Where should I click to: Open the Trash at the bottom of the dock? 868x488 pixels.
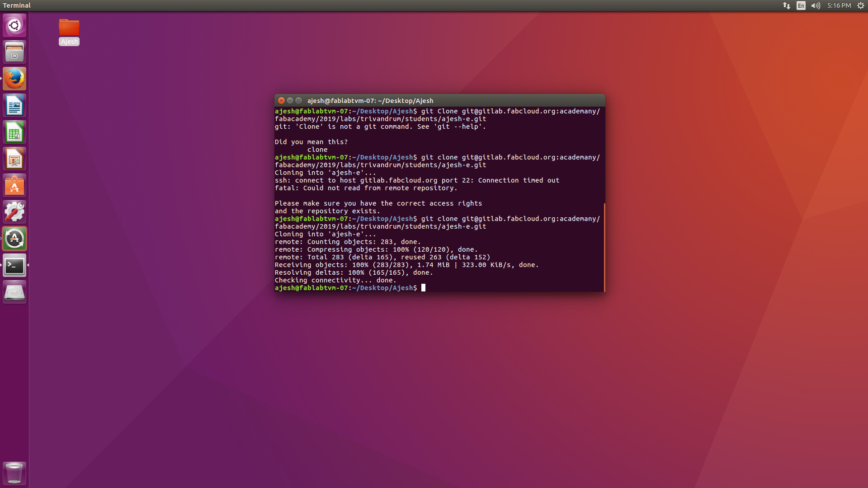(x=14, y=473)
